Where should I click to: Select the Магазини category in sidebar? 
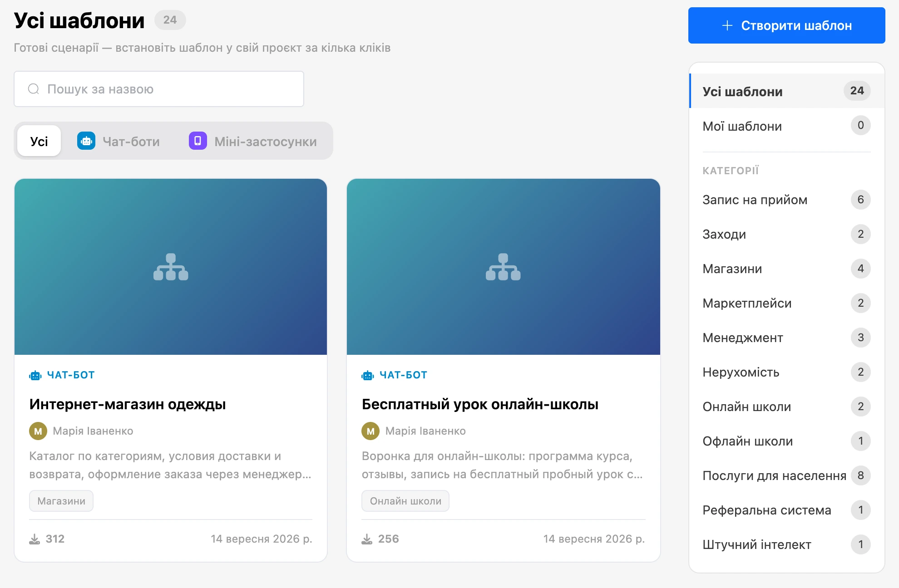pos(787,269)
